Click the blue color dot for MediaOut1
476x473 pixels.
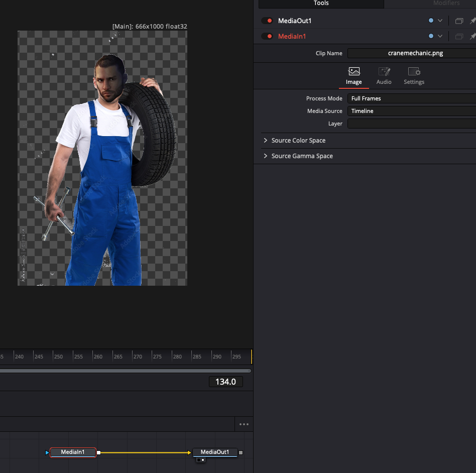tap(431, 21)
